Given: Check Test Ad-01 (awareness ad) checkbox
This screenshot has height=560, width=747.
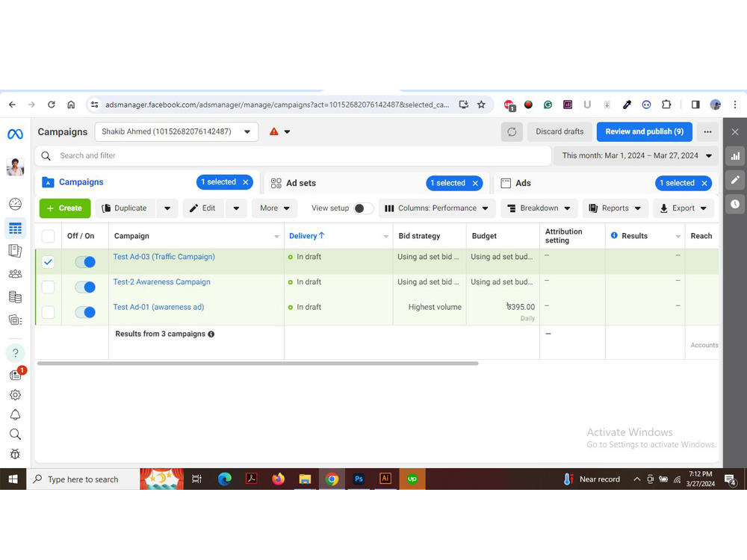Looking at the screenshot, I should pyautogui.click(x=48, y=312).
